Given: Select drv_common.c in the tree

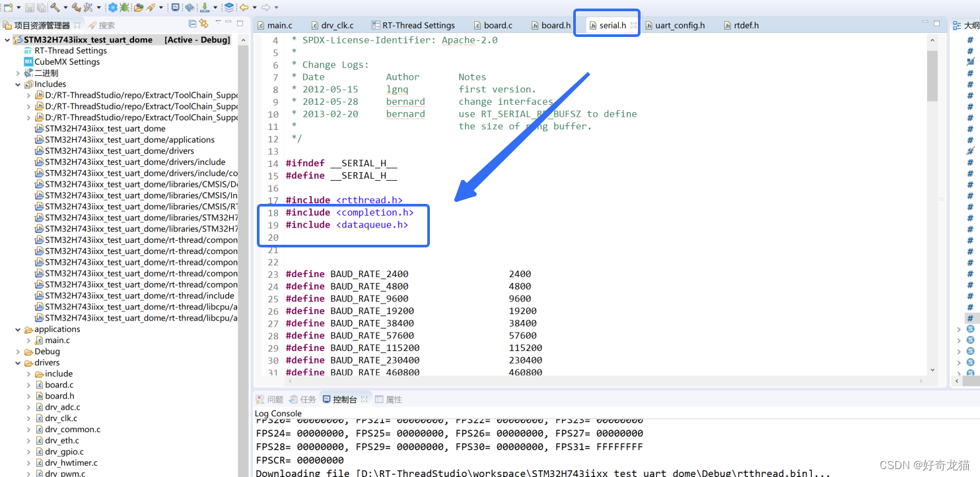Looking at the screenshot, I should 68,429.
